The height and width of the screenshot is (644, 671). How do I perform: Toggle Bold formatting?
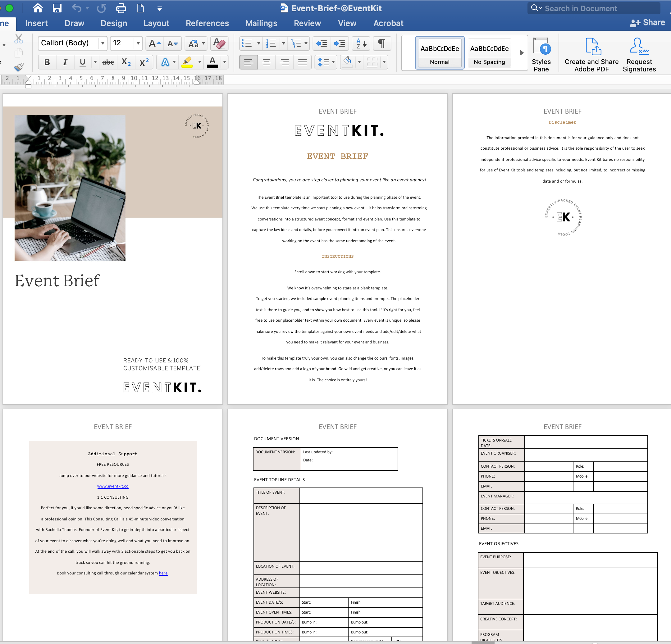pyautogui.click(x=47, y=62)
